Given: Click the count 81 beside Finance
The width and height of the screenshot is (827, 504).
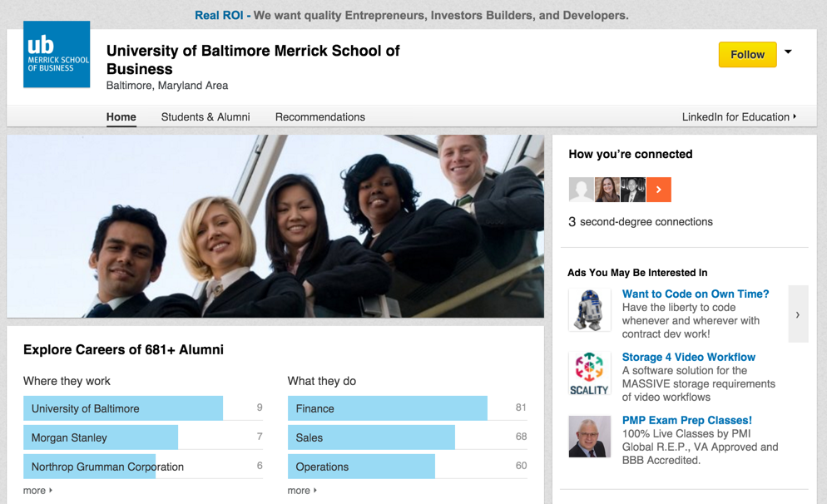Looking at the screenshot, I should tap(521, 408).
